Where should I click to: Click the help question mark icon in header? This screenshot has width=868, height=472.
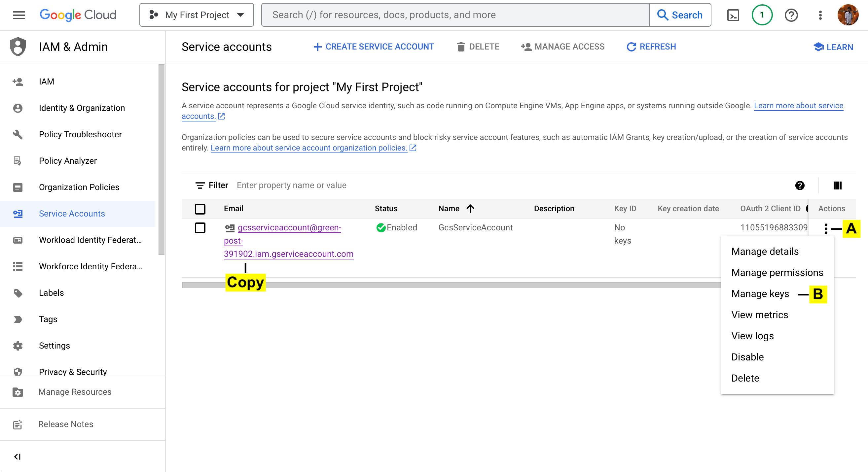click(x=791, y=15)
